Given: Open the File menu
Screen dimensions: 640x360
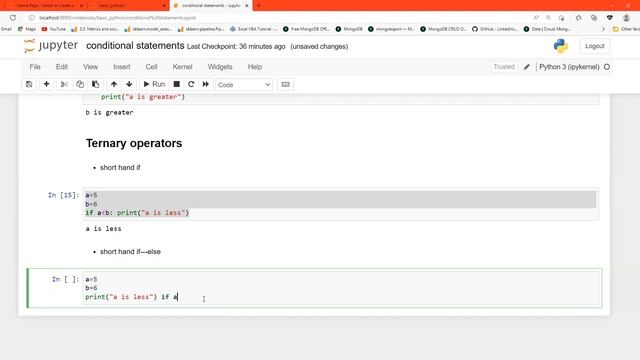Looking at the screenshot, I should pyautogui.click(x=35, y=67).
